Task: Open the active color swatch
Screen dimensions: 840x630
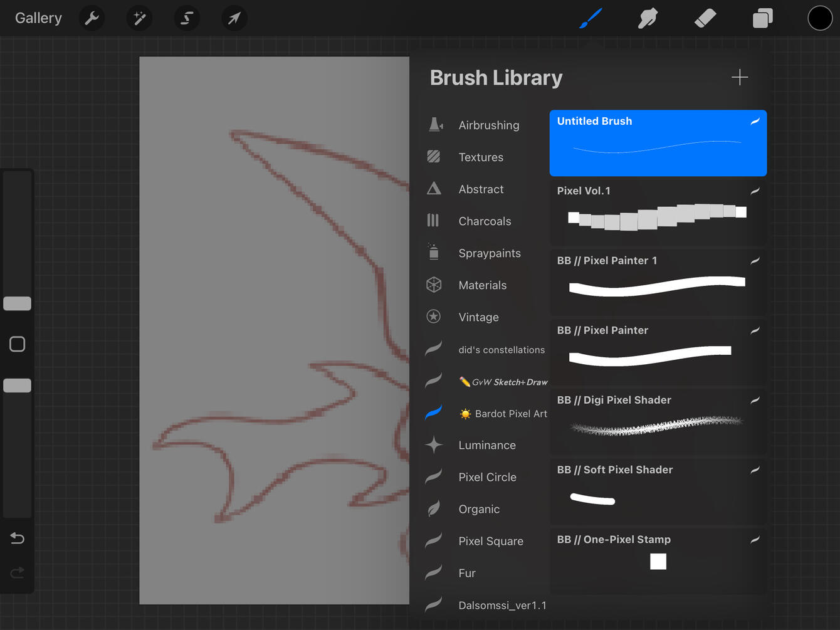Action: (819, 18)
